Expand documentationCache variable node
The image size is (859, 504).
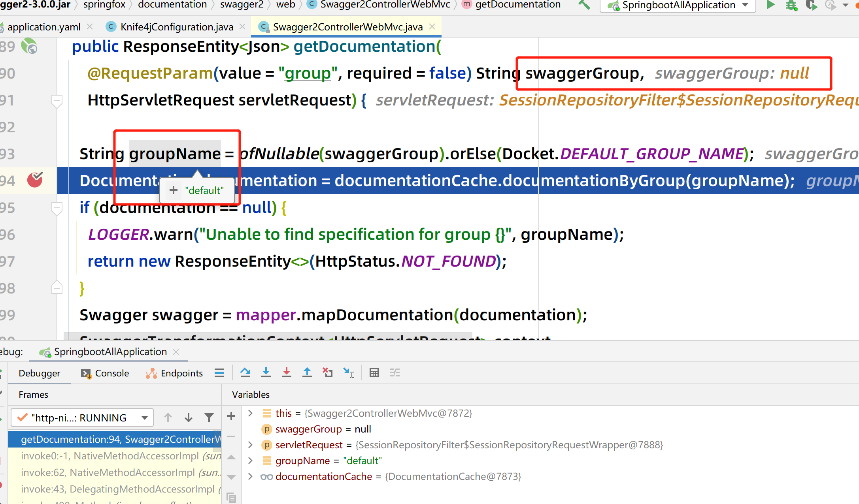pyautogui.click(x=250, y=476)
